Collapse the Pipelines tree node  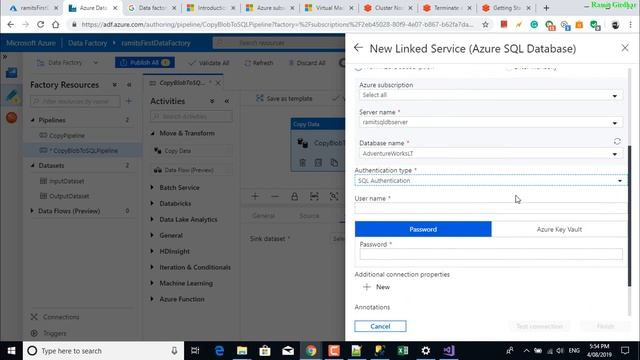pos(33,120)
